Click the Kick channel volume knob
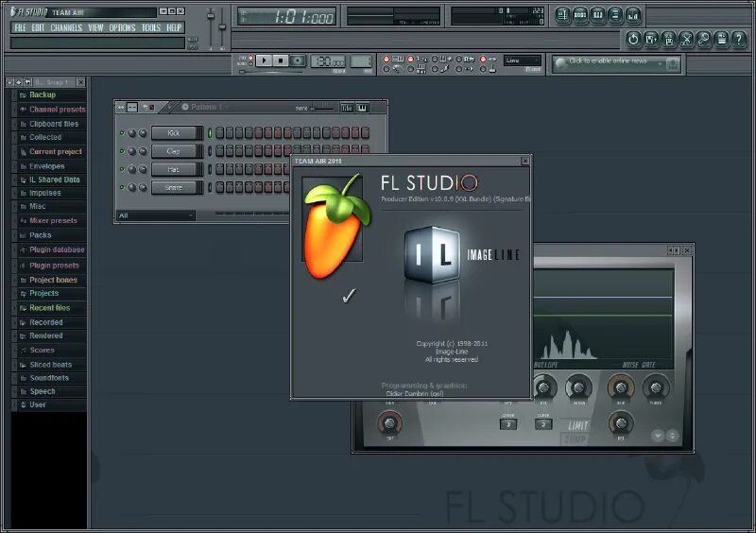This screenshot has width=756, height=533. 143,133
